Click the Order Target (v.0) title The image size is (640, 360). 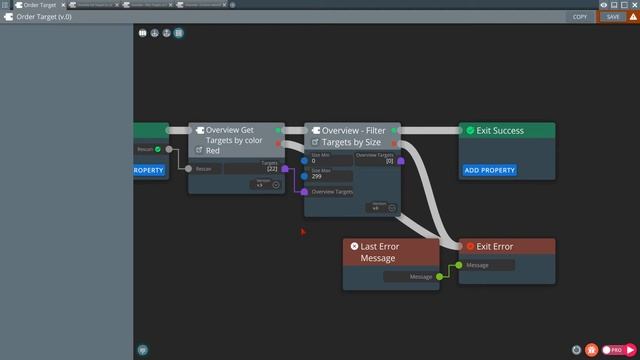[44, 17]
